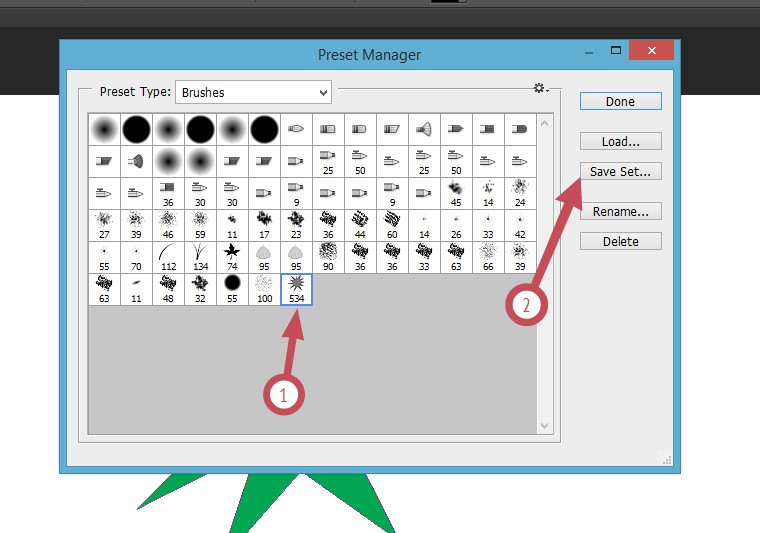
Task: Click the scrollbar down arrow in brush list
Action: (x=544, y=425)
